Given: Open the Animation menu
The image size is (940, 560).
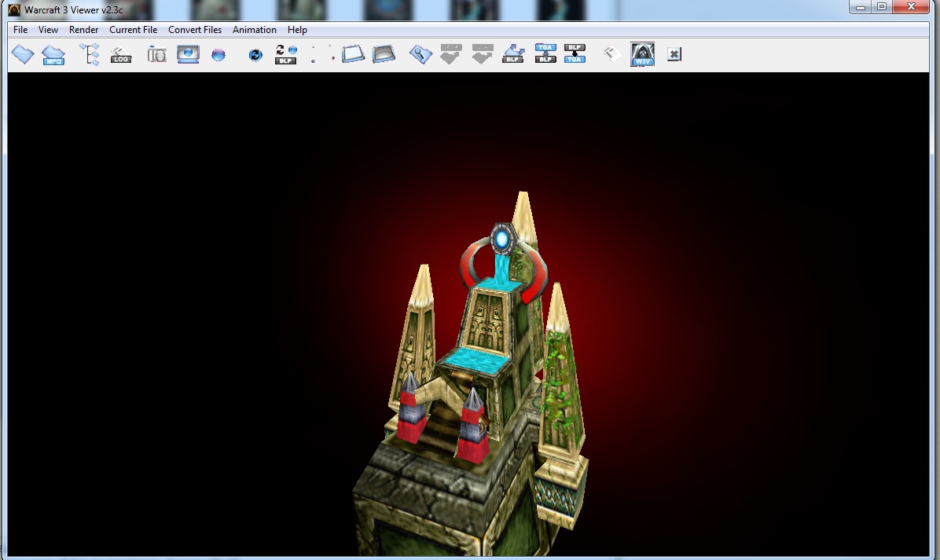Looking at the screenshot, I should pyautogui.click(x=254, y=29).
